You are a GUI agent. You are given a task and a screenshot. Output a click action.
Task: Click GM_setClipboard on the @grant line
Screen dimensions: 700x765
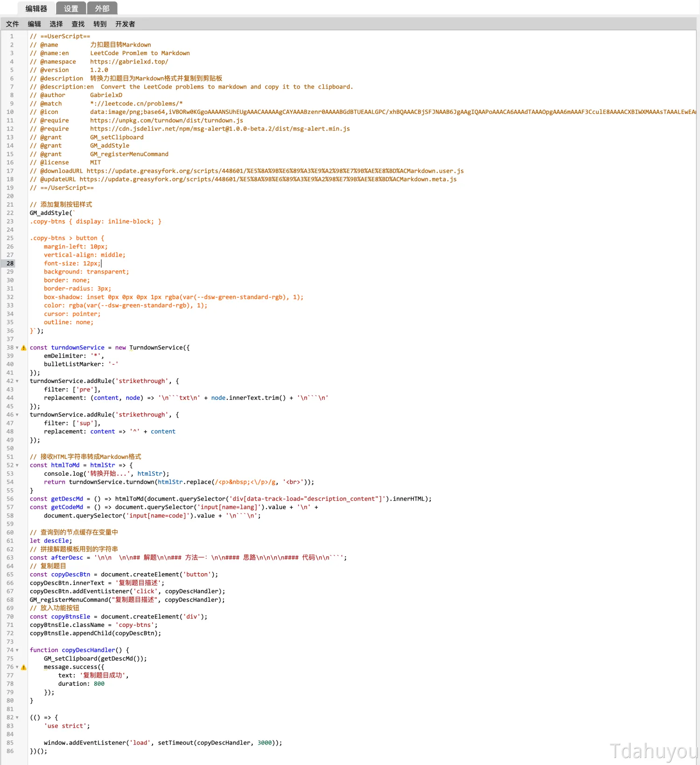[117, 137]
